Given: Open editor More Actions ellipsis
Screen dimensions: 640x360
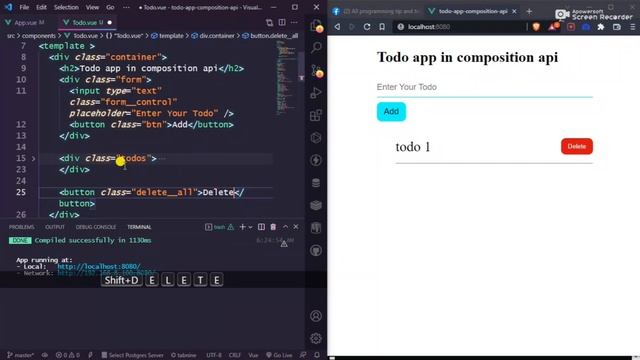Looking at the screenshot, I should 294,22.
